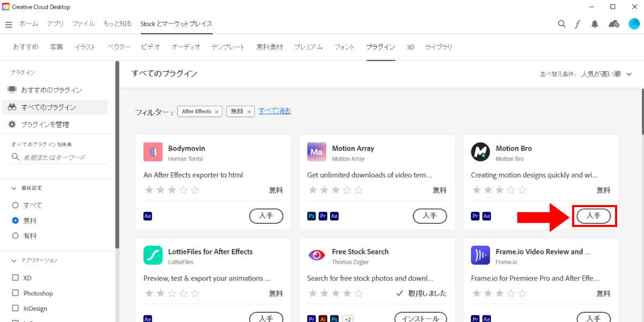Click インストール button for Free Stock Search
The width and height of the screenshot is (644, 322).
(421, 318)
